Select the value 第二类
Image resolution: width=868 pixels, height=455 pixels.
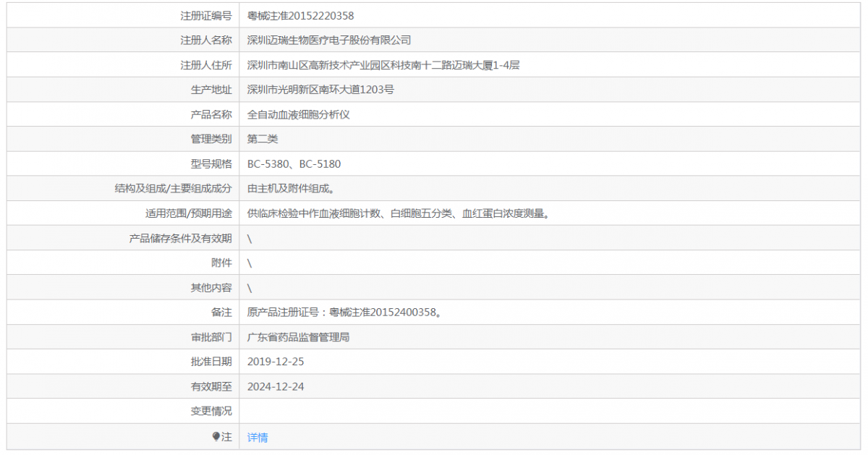263,139
